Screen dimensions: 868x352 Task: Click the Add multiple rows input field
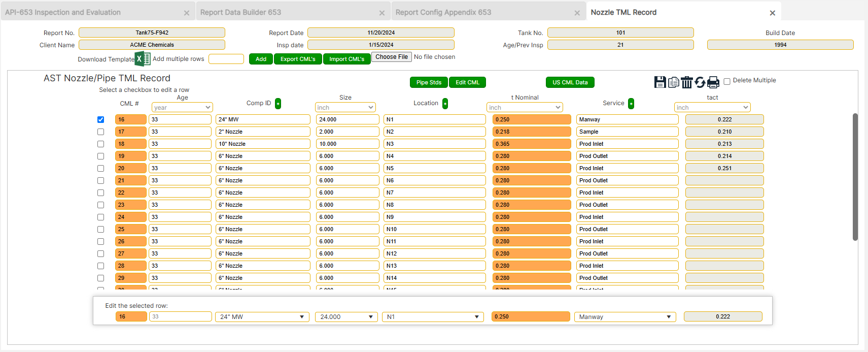tap(226, 59)
